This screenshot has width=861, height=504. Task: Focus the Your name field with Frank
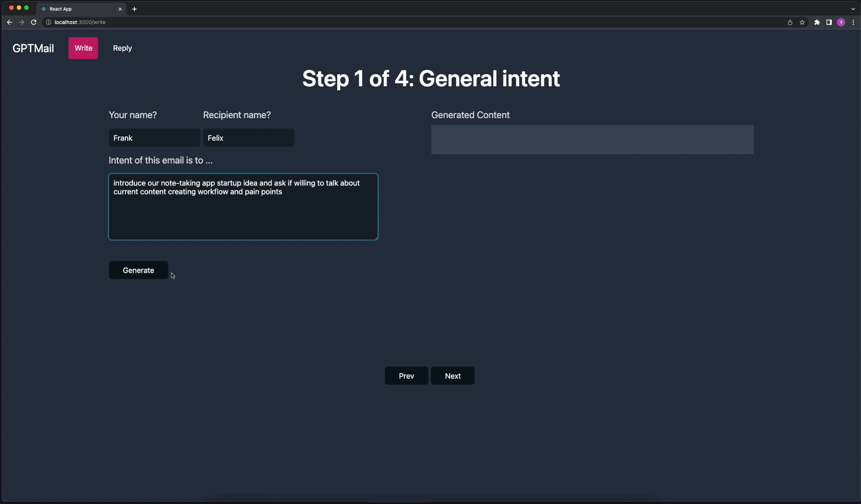point(154,138)
